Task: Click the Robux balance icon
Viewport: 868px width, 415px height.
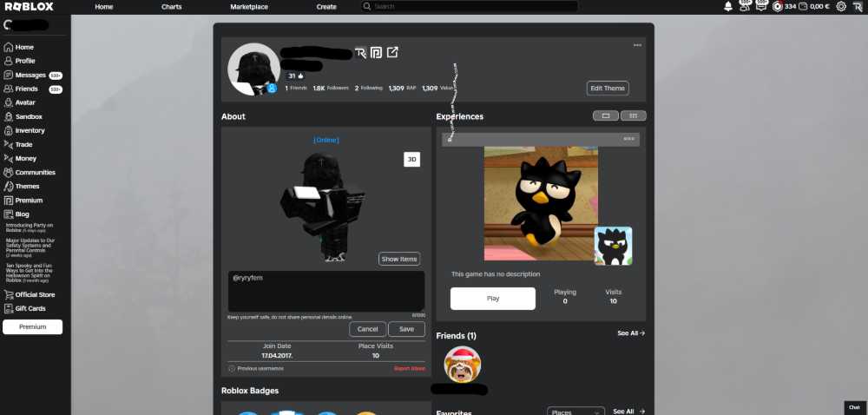Action: [779, 6]
